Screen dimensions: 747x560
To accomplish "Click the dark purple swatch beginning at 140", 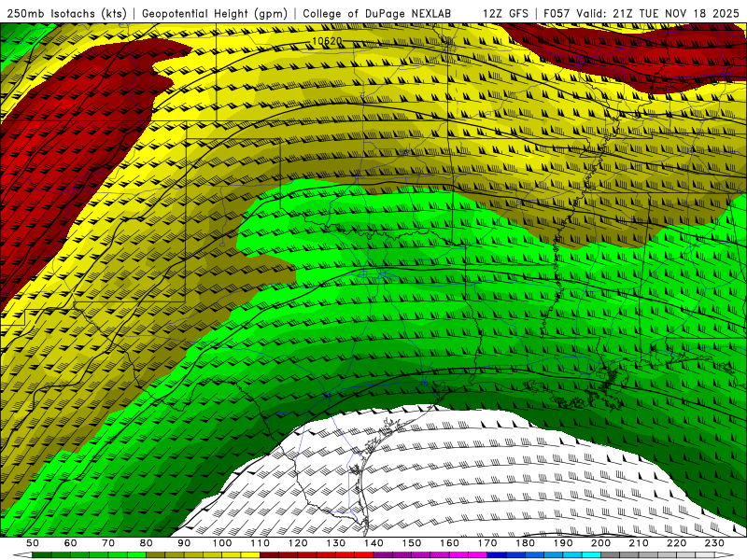I will pos(383,555).
